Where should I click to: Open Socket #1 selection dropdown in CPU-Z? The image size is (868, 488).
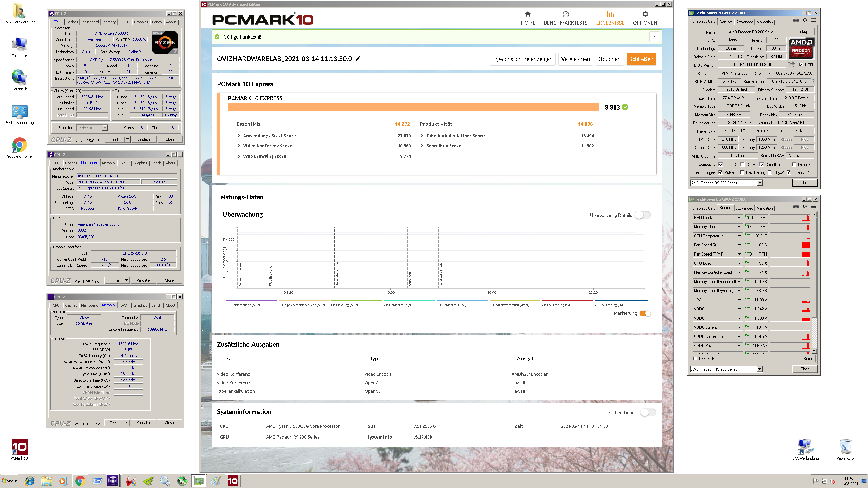[x=105, y=128]
